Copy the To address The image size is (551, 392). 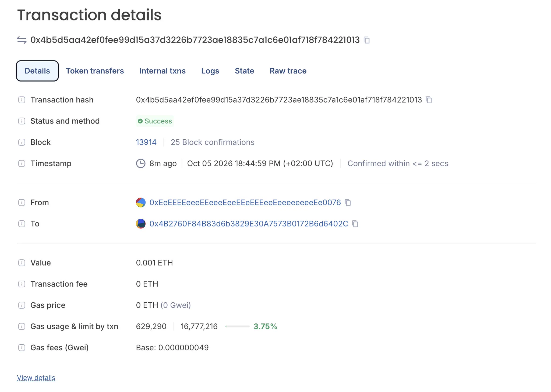pyautogui.click(x=355, y=224)
